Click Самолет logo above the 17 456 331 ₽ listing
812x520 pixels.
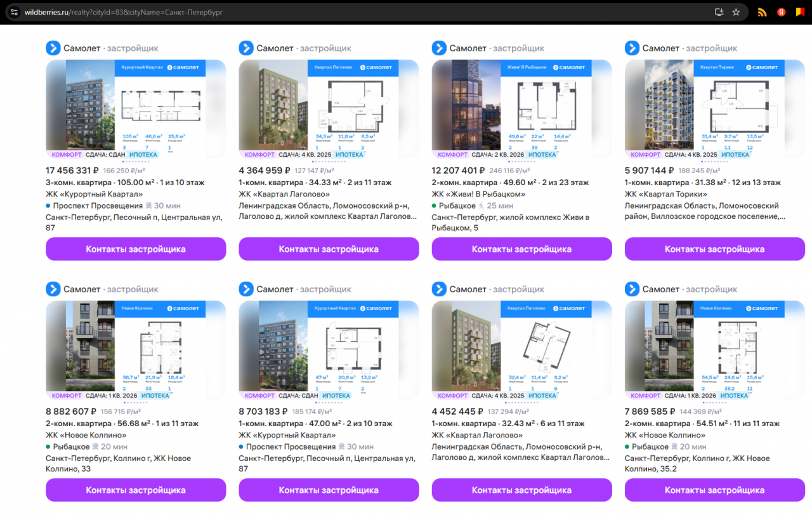pos(53,48)
